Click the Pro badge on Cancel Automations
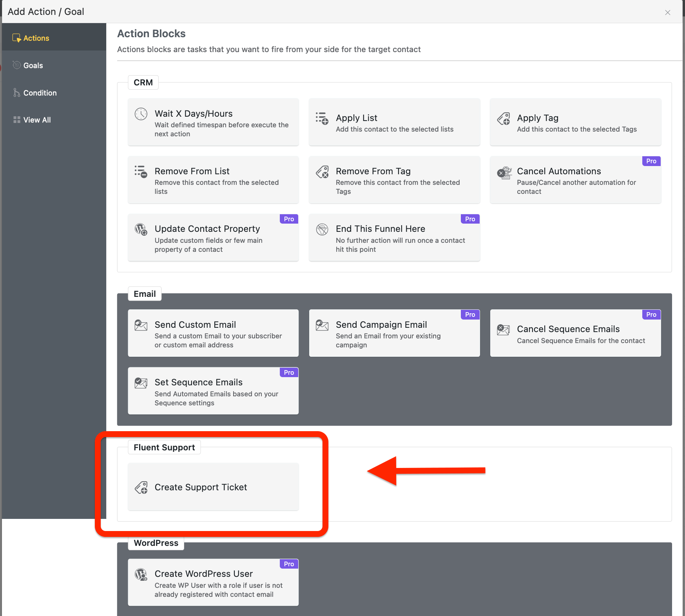 click(651, 161)
